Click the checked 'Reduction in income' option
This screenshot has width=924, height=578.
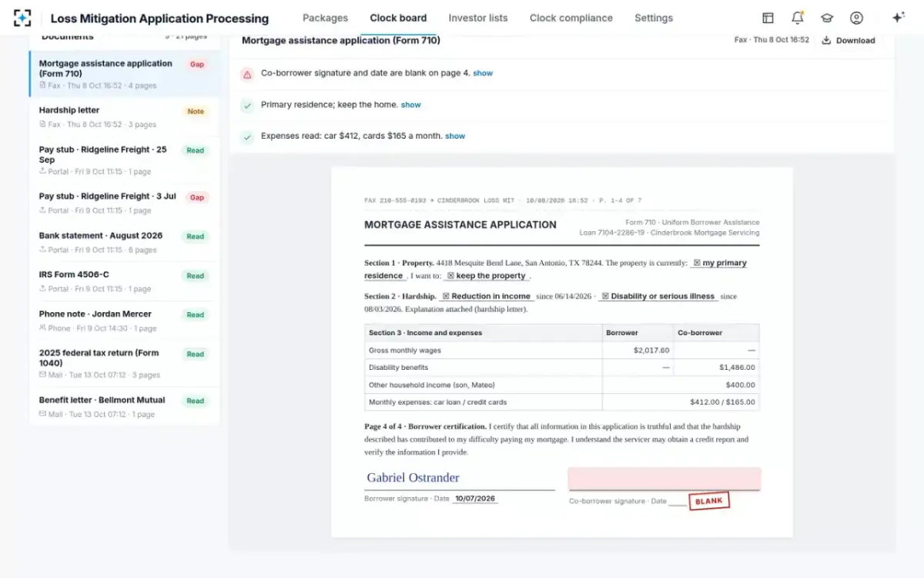click(486, 296)
